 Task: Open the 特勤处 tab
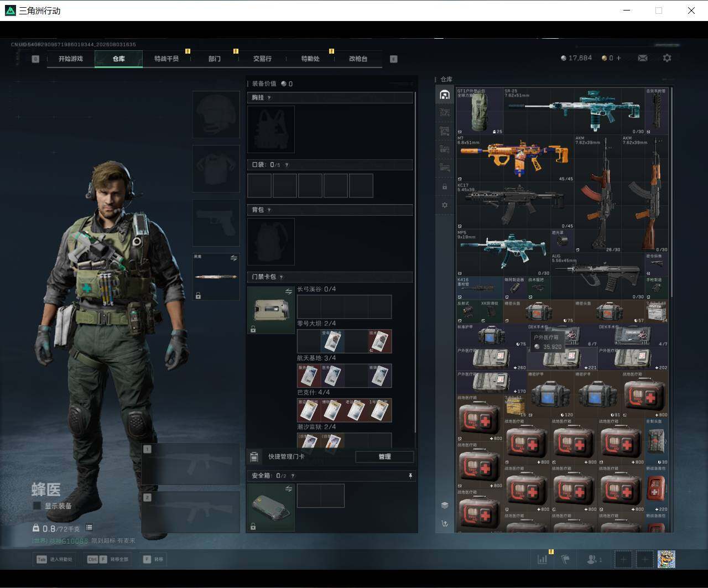[x=310, y=59]
